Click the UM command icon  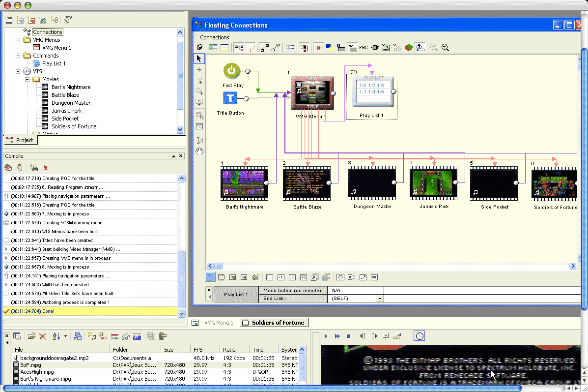click(x=374, y=277)
